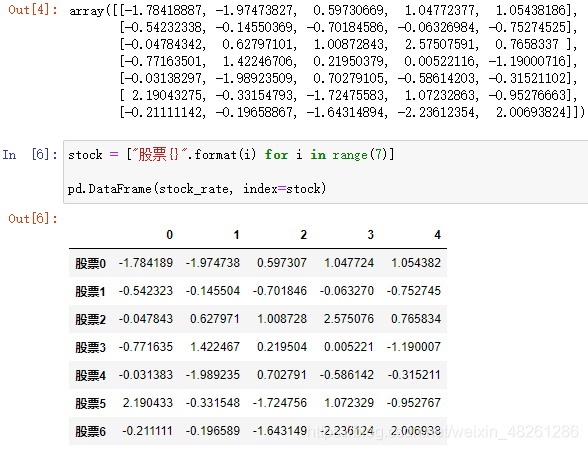Click the Out[6] output label
588x450 pixels.
[x=33, y=219]
